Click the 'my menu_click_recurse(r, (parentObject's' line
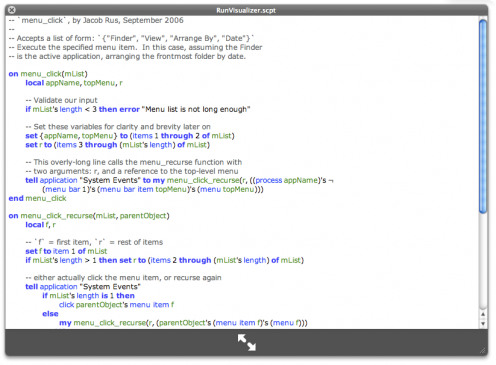This screenshot has width=496, height=365. pos(183,323)
